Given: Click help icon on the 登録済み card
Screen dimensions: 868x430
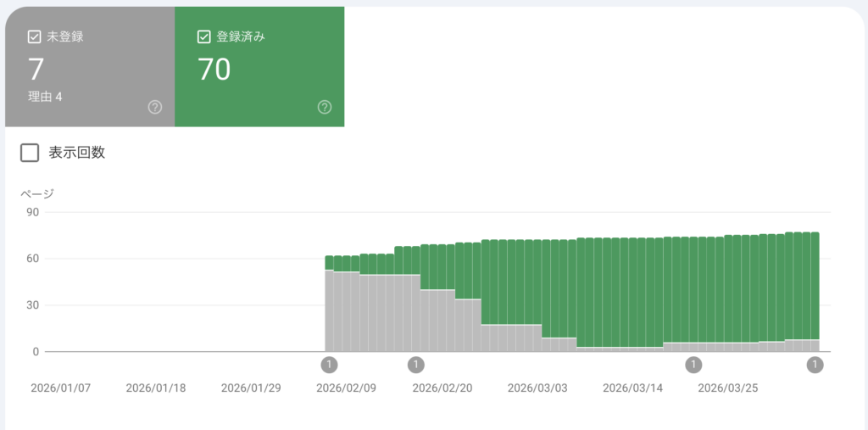Looking at the screenshot, I should (325, 107).
